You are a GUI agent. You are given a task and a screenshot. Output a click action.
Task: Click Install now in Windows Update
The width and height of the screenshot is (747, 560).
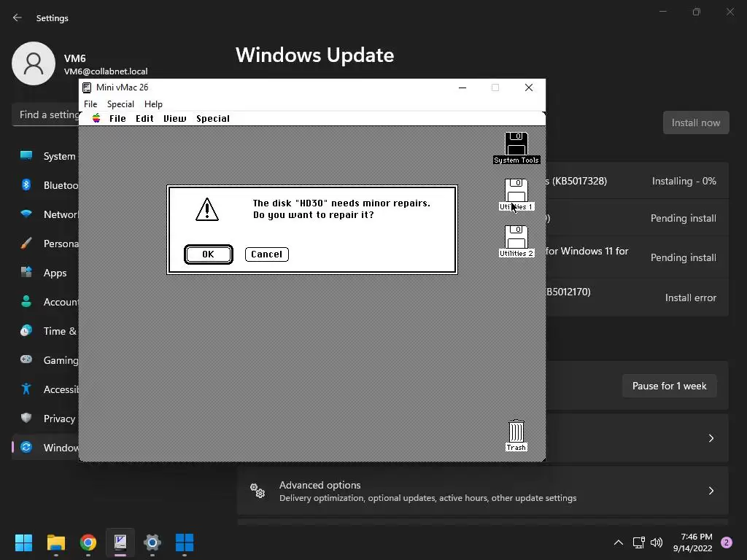[696, 122]
